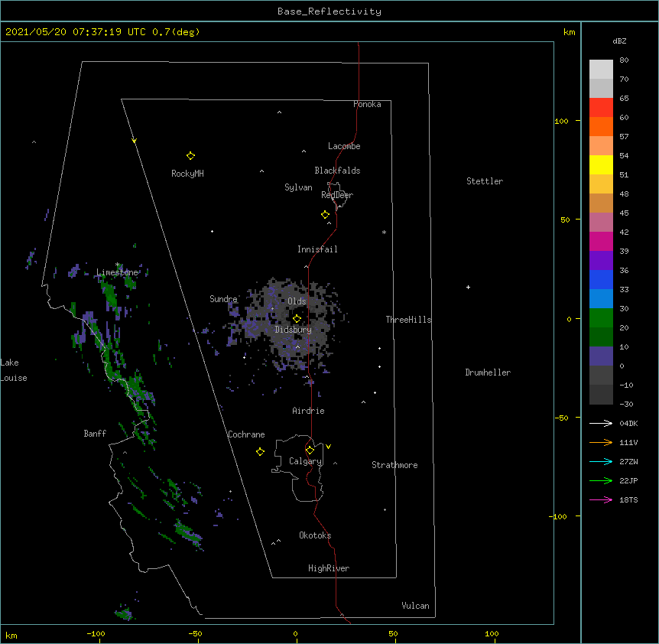
Task: Click the Strathmore label
Action: tap(394, 465)
